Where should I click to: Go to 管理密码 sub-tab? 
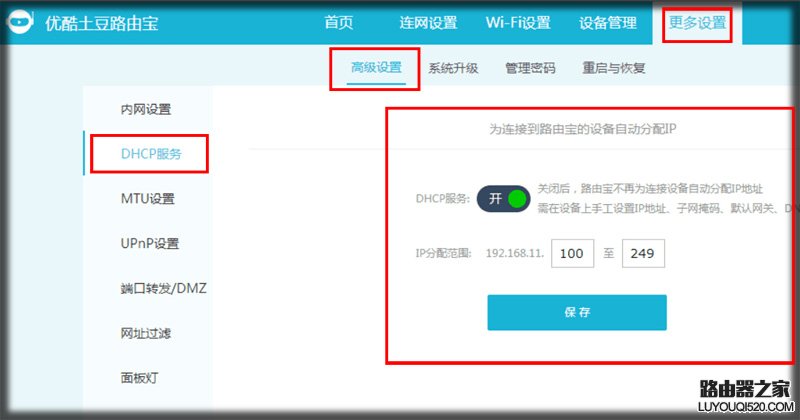[x=530, y=68]
